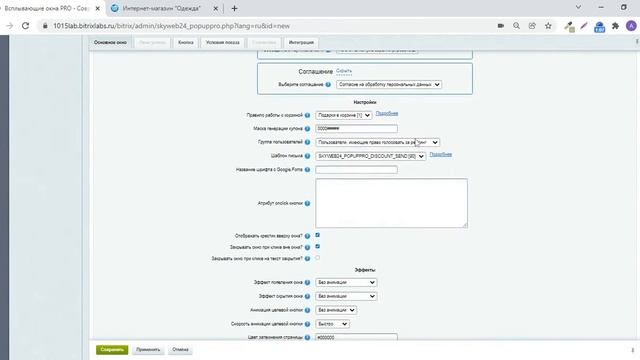Viewport: 640px width, 360px height.
Task: Open Подробнее link beside basket rule
Action: tap(387, 113)
